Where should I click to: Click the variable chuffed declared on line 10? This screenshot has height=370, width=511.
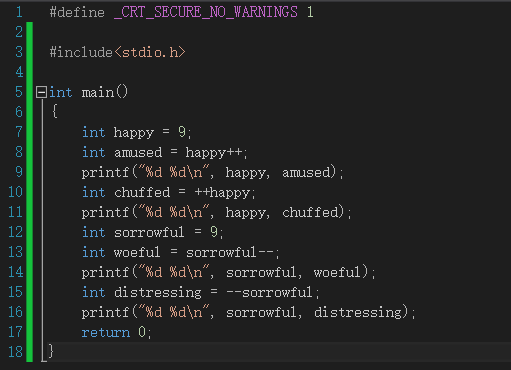pyautogui.click(x=142, y=192)
